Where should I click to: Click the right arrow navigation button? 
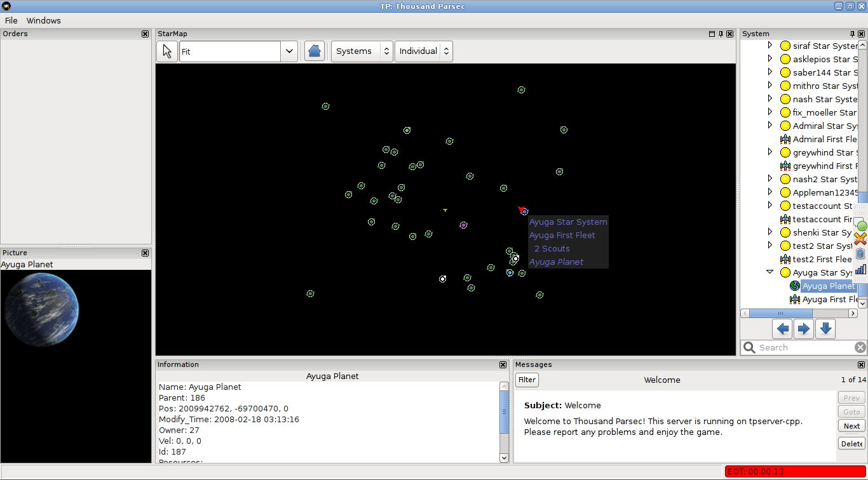tap(804, 329)
